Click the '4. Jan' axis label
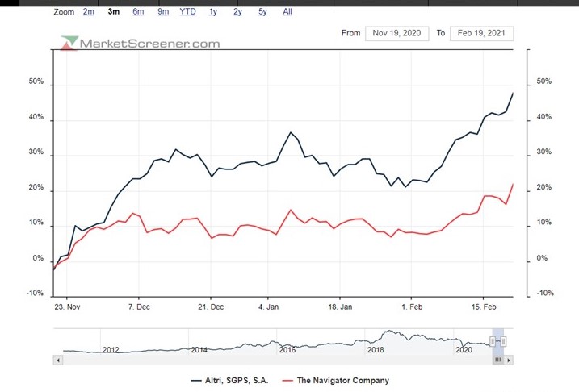The image size is (579, 392). [x=268, y=307]
